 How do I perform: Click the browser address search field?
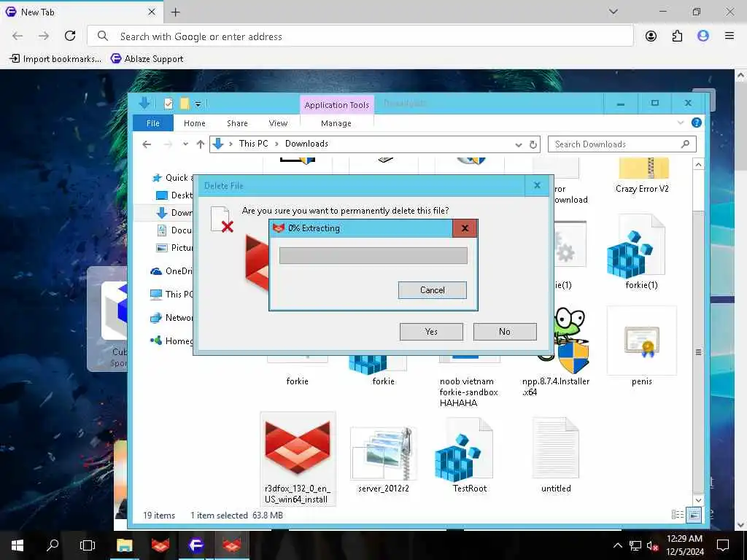(x=360, y=36)
